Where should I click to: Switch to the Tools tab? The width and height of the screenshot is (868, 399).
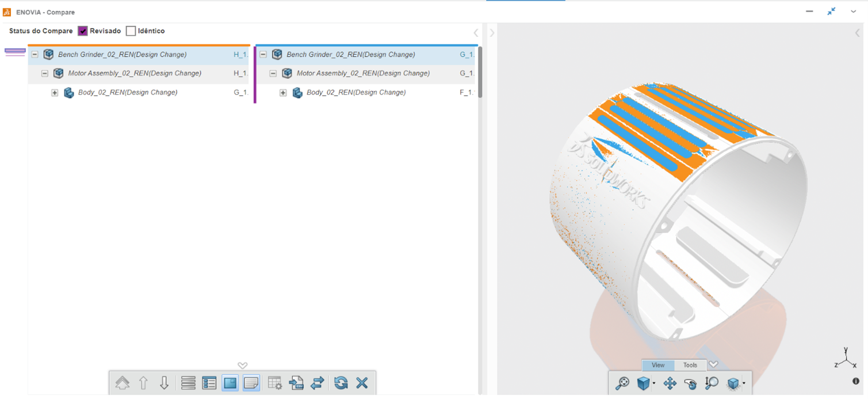click(x=690, y=365)
